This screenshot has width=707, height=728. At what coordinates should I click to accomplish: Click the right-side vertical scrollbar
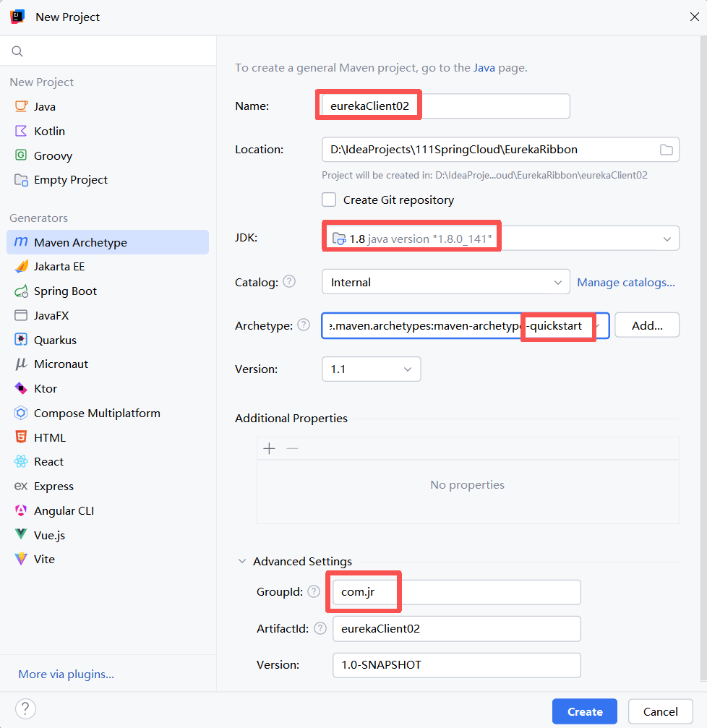[x=703, y=358]
